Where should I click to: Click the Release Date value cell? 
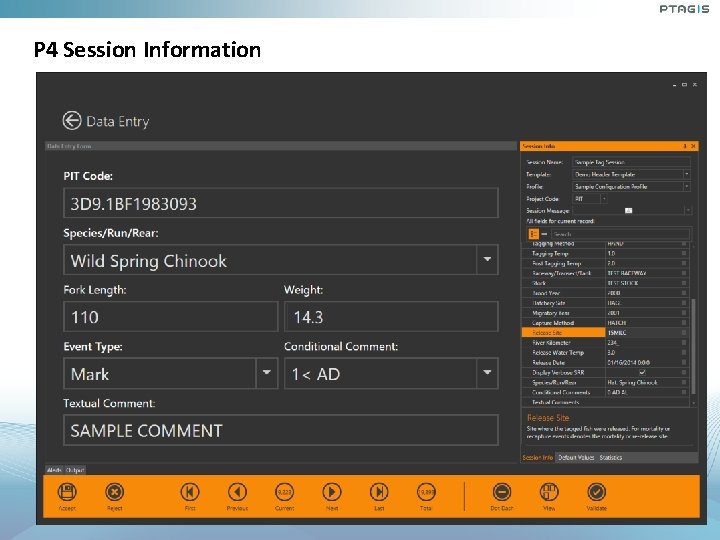coord(643,363)
